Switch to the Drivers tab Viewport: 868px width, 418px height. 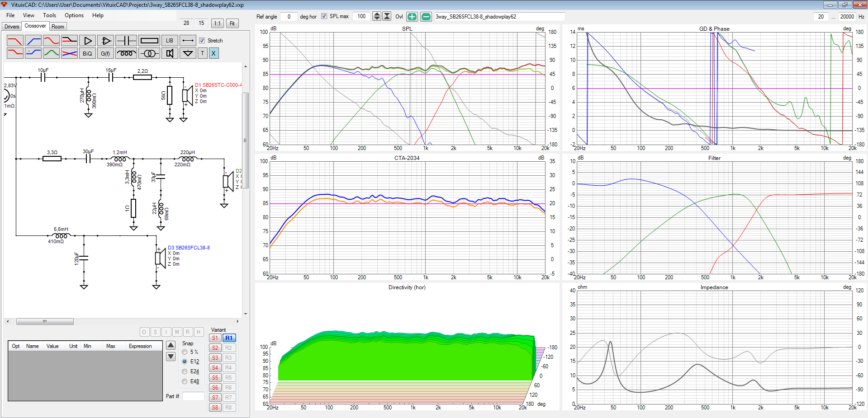12,27
